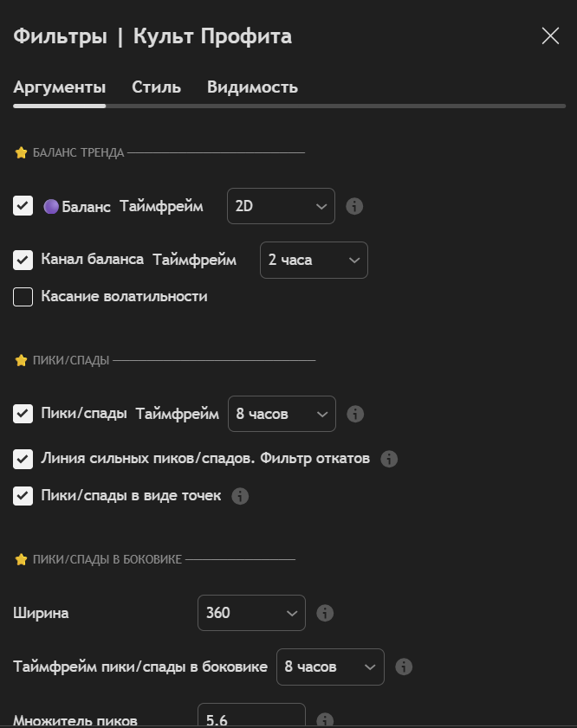
Task: Click info icon beside Пики/спады Таймфрейм
Action: point(354,415)
